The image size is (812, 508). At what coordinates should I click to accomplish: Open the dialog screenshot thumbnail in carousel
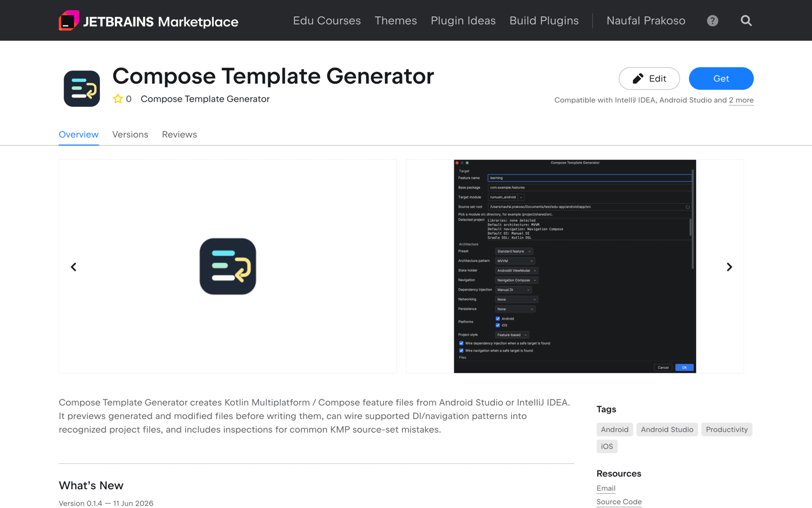[575, 267]
